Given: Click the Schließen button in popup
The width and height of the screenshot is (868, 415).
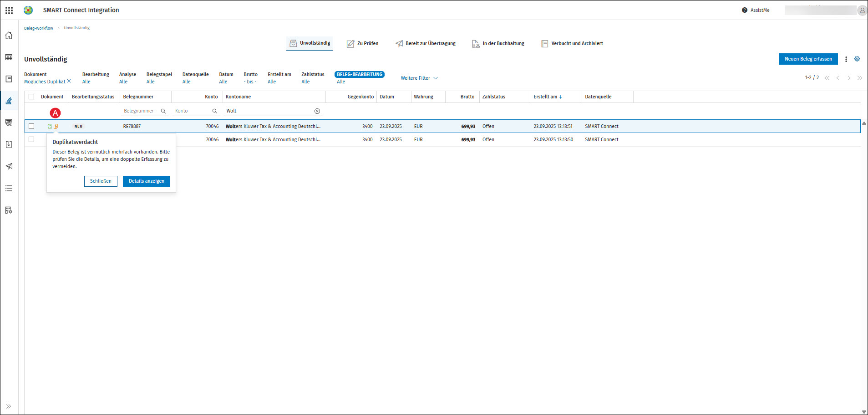Looking at the screenshot, I should (x=101, y=181).
